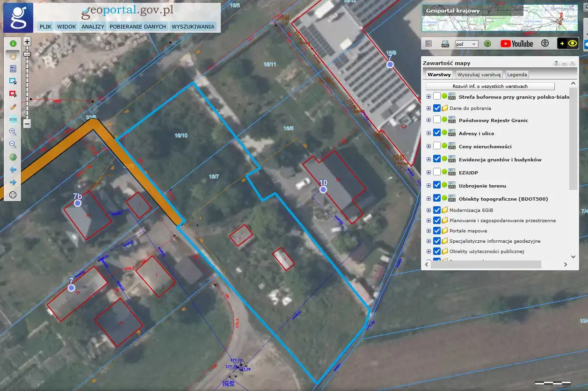Switch to the Legenda tab
Viewport: 588px width, 391px height.
pyautogui.click(x=517, y=74)
